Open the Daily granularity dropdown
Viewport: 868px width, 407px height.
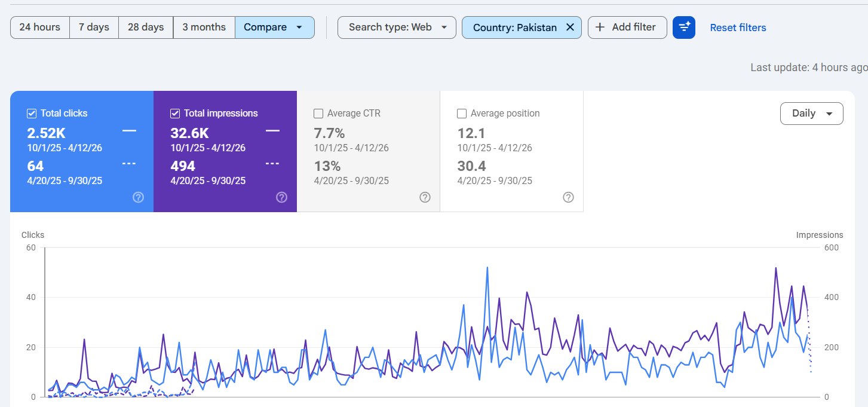[x=811, y=114]
